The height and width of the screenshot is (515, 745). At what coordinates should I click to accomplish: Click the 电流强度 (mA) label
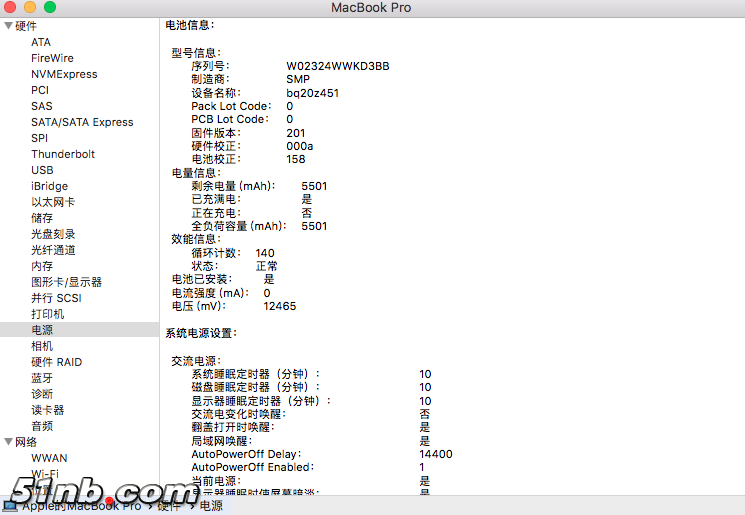coord(210,293)
